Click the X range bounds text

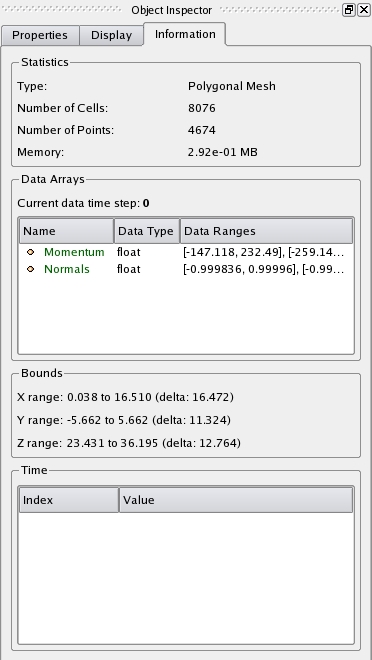[x=125, y=397]
